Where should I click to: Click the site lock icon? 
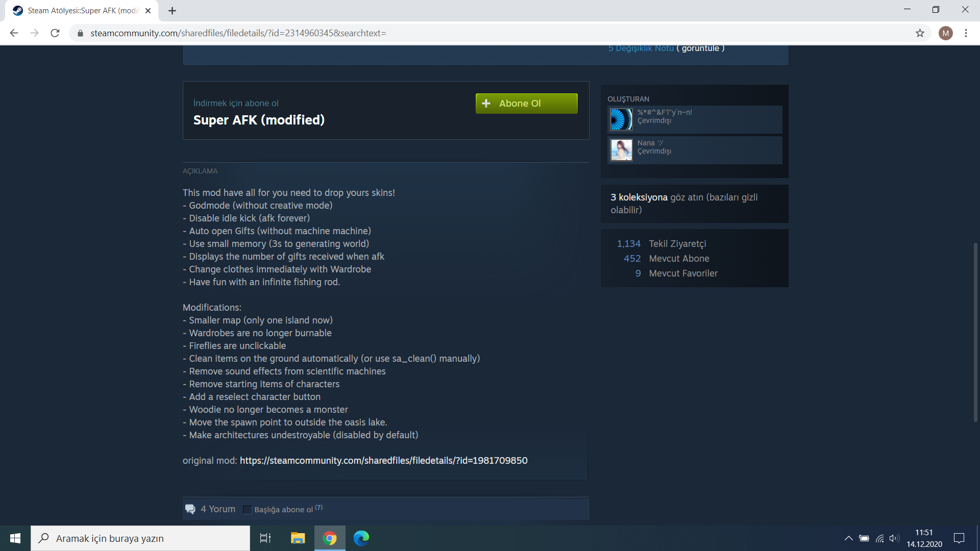tap(80, 33)
